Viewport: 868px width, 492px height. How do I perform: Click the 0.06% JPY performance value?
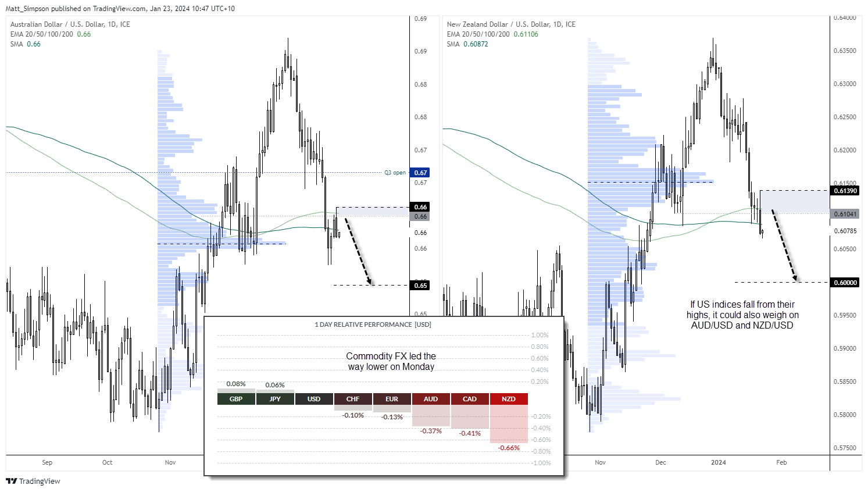coord(275,385)
